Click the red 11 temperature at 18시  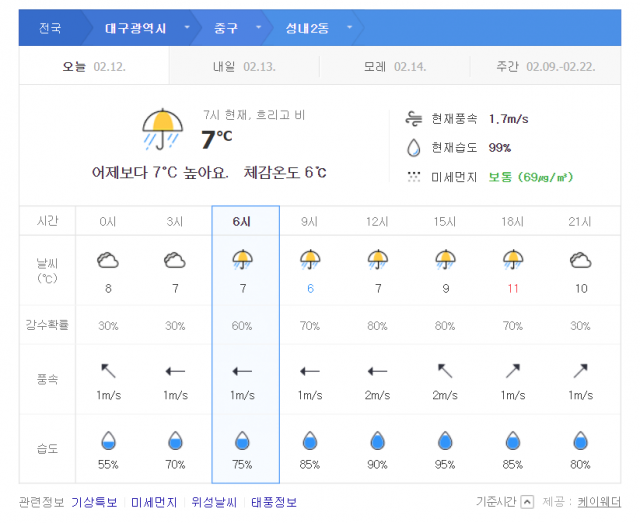pos(513,289)
